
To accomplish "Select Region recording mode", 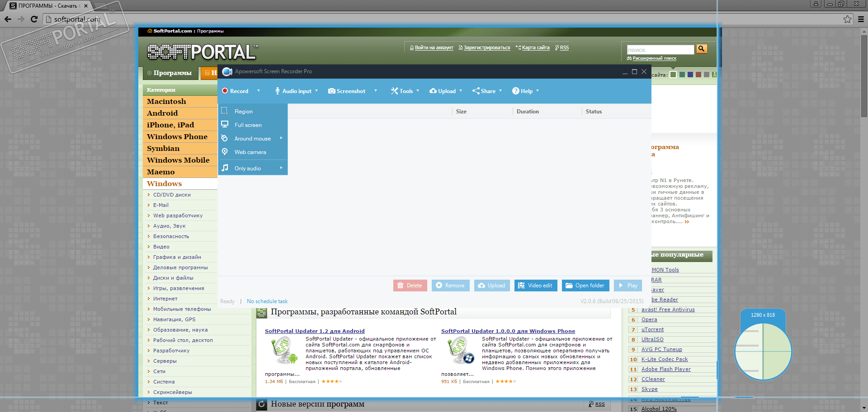I will pos(253,111).
